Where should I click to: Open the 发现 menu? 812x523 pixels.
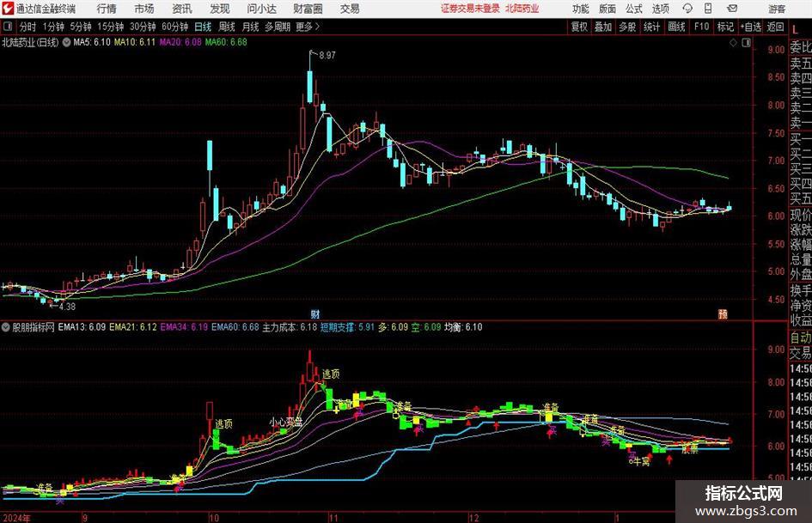(220, 9)
